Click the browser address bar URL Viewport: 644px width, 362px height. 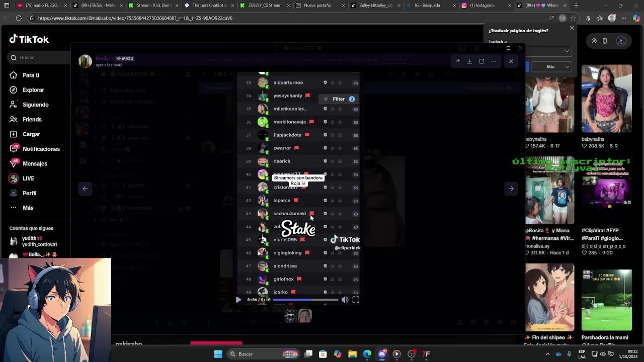point(135,18)
